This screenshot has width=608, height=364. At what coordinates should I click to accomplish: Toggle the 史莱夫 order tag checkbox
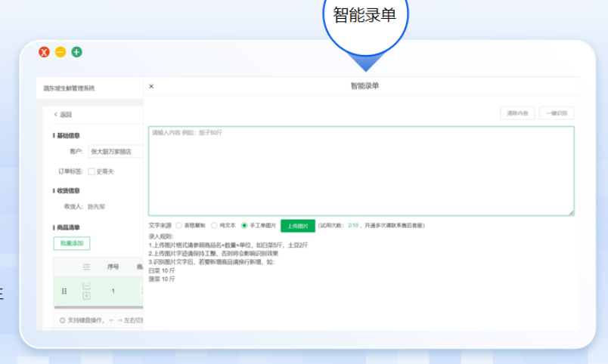92,171
